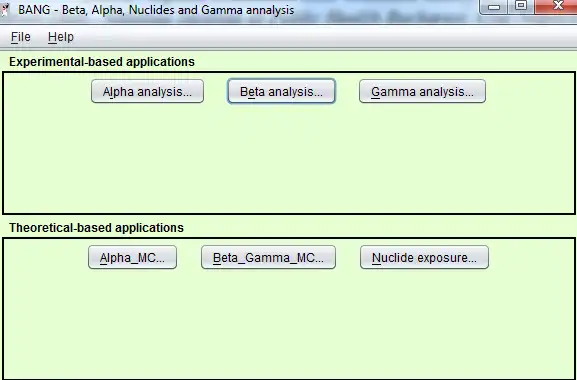Launch Alpha analysis application
577x380 pixels.
pyautogui.click(x=147, y=91)
